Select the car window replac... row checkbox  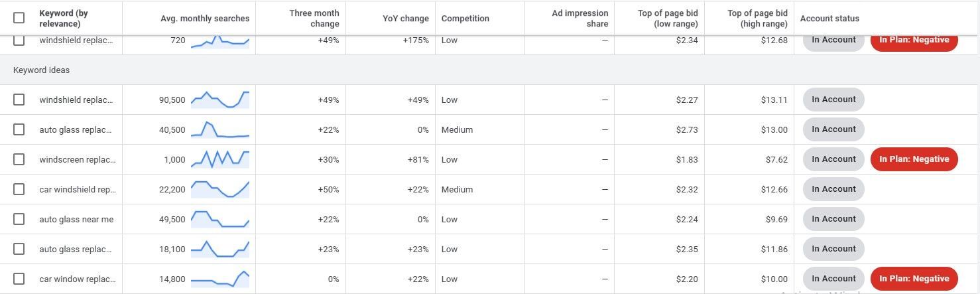pyautogui.click(x=19, y=279)
